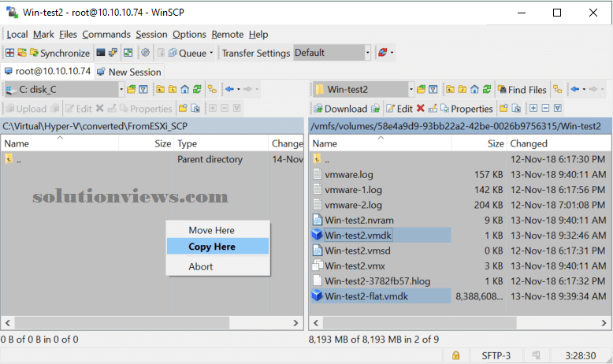Image resolution: width=613 pixels, height=364 pixels.
Task: Click Download and Delete icon next to Download
Action: (x=375, y=108)
